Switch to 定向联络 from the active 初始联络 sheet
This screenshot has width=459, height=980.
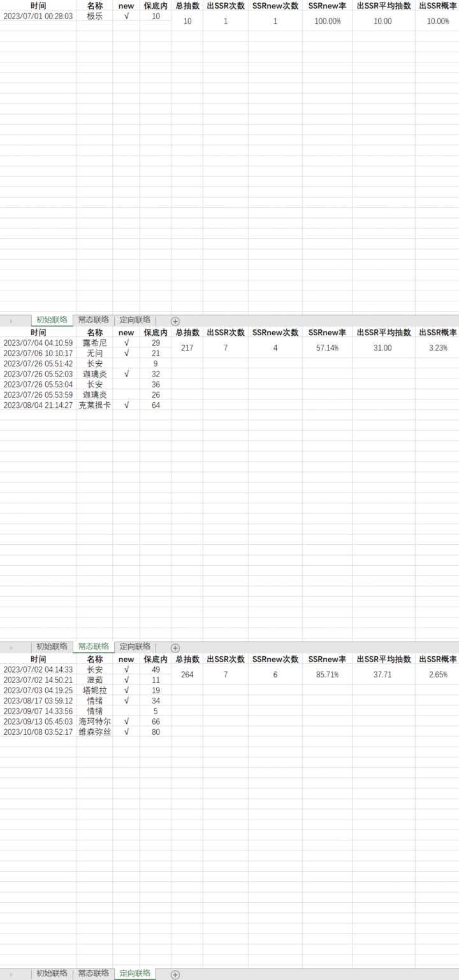pos(135,320)
